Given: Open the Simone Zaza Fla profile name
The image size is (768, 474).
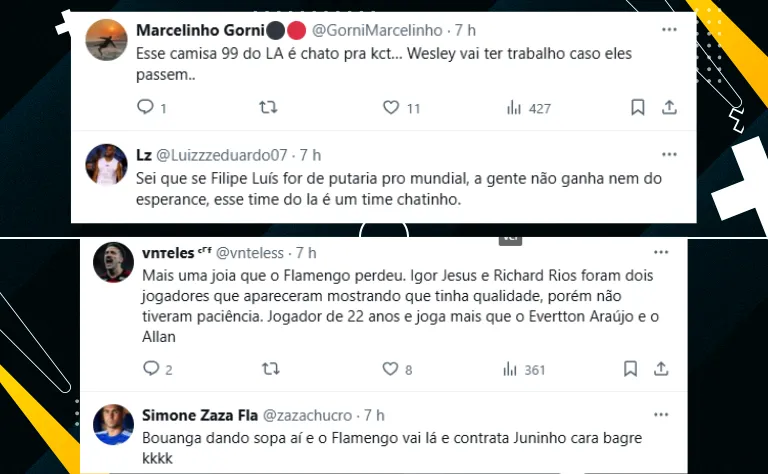Looking at the screenshot, I should point(199,414).
